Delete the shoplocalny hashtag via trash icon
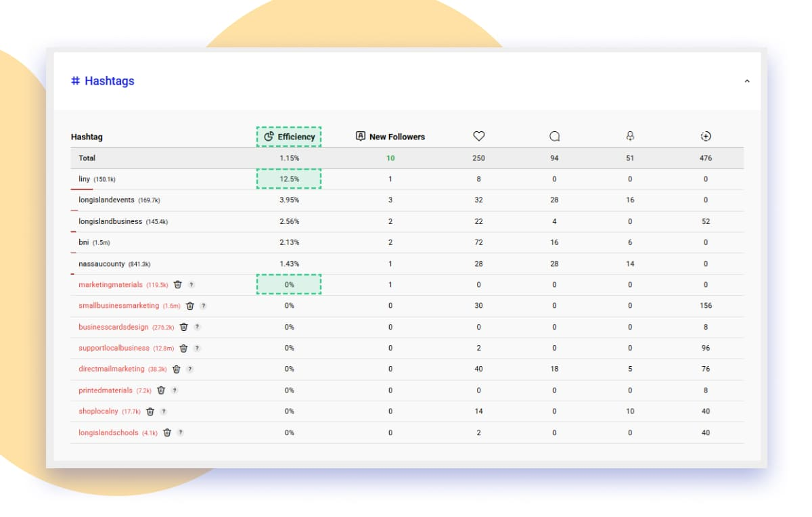This screenshot has height=517, width=812. coord(152,411)
